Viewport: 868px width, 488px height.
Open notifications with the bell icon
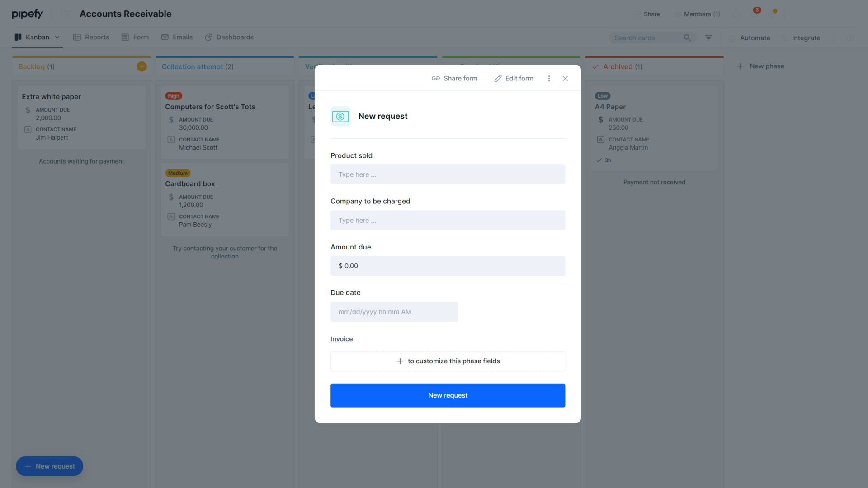[x=754, y=14]
